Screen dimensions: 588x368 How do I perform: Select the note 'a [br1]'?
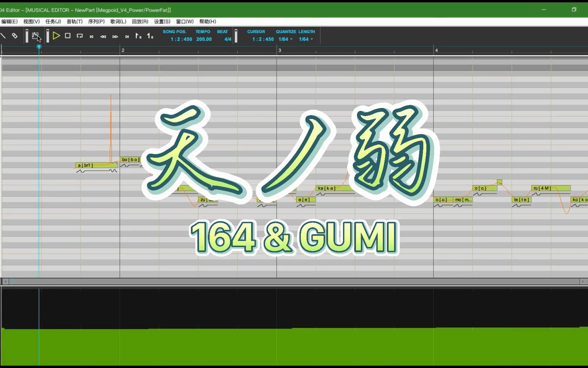click(96, 165)
